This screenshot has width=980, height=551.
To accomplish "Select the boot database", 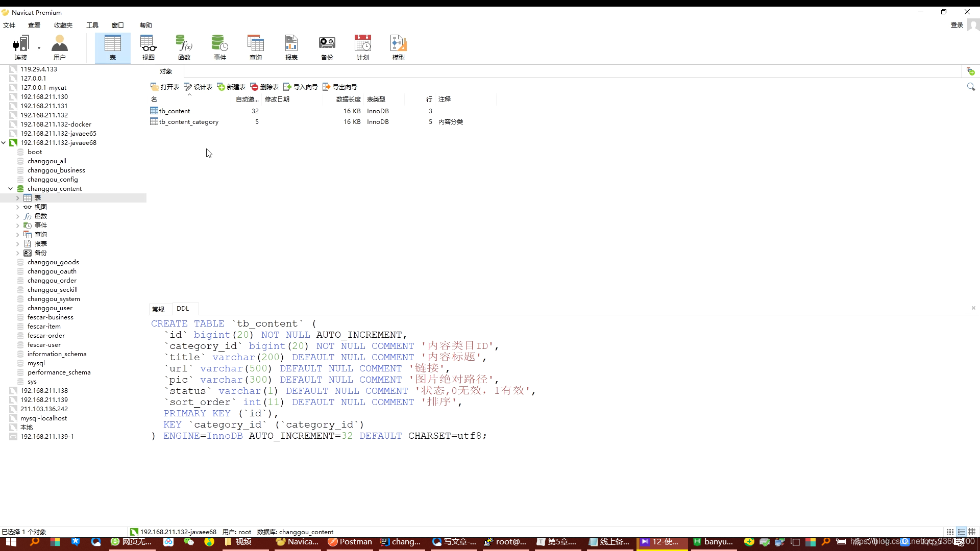I will point(35,152).
